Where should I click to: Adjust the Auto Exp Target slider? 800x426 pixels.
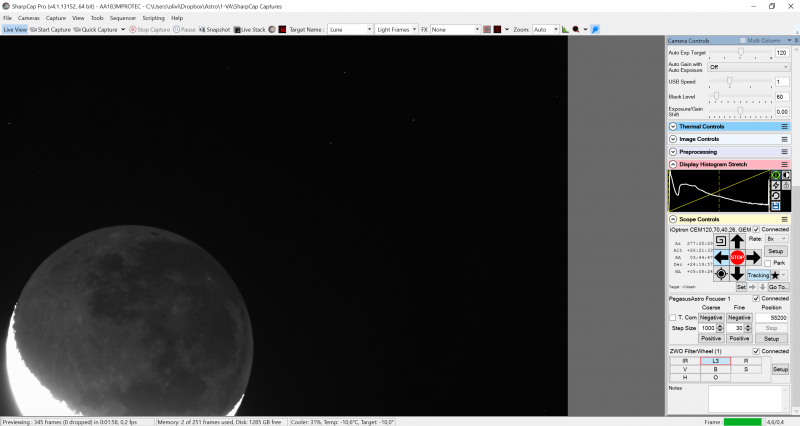pyautogui.click(x=741, y=52)
